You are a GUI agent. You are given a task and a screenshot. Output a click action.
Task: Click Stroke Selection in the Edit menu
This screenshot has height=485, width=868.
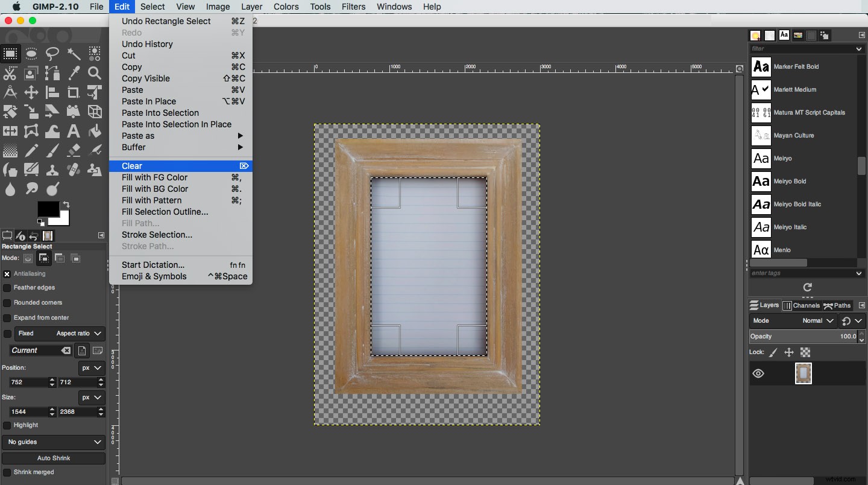pos(157,235)
